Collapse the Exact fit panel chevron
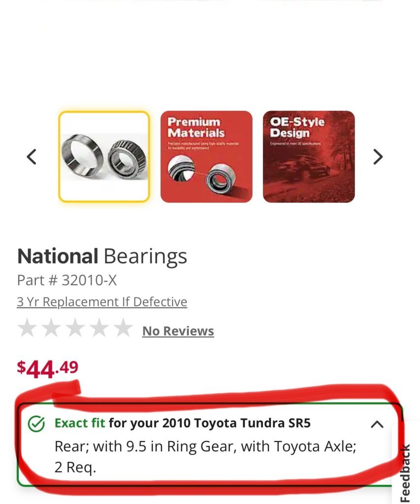The height and width of the screenshot is (504, 420). [x=377, y=424]
